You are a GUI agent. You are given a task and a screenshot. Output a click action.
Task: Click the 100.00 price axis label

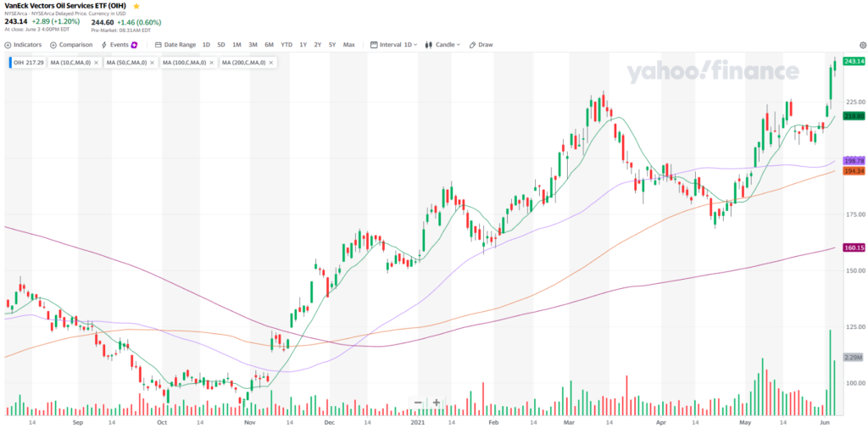point(854,382)
